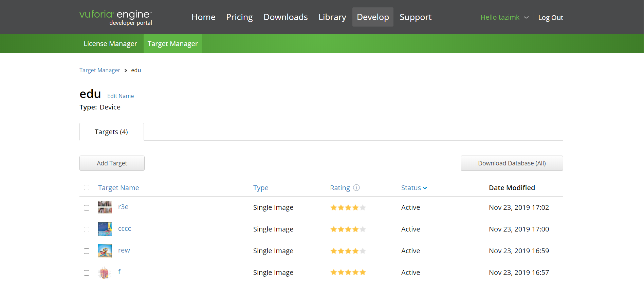Click the rew target thumbnail
644x302 pixels.
coord(105,250)
